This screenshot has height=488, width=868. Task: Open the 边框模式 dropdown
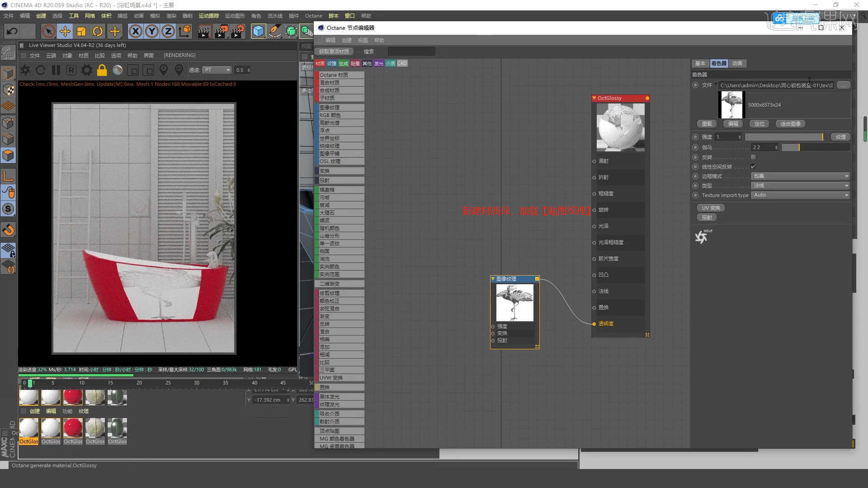(x=801, y=176)
